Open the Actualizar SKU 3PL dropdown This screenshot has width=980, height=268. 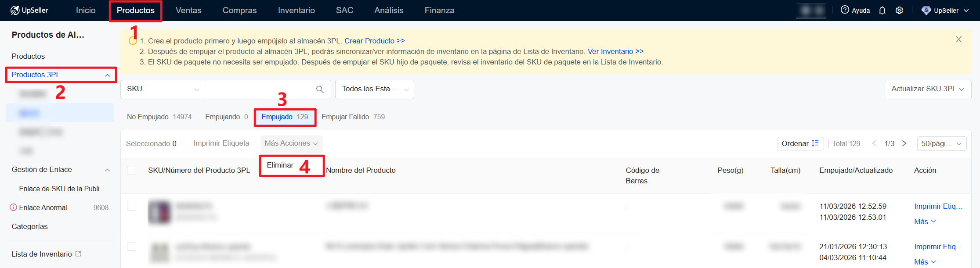pos(927,89)
